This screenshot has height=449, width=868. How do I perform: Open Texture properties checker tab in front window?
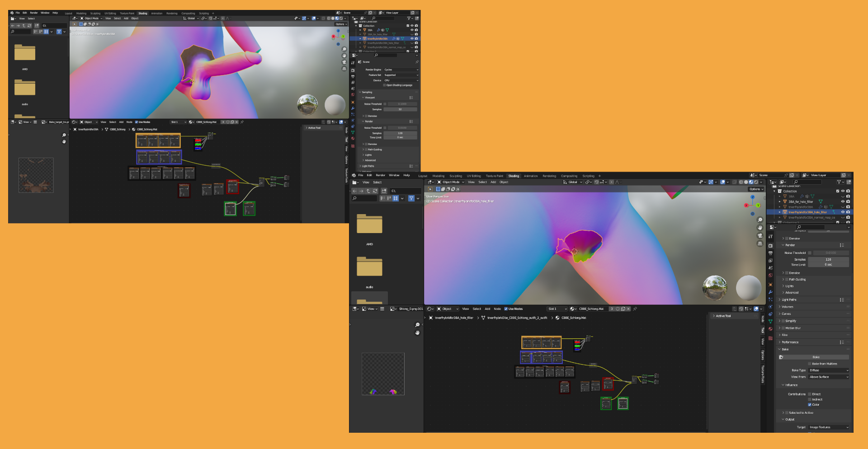pyautogui.click(x=770, y=338)
